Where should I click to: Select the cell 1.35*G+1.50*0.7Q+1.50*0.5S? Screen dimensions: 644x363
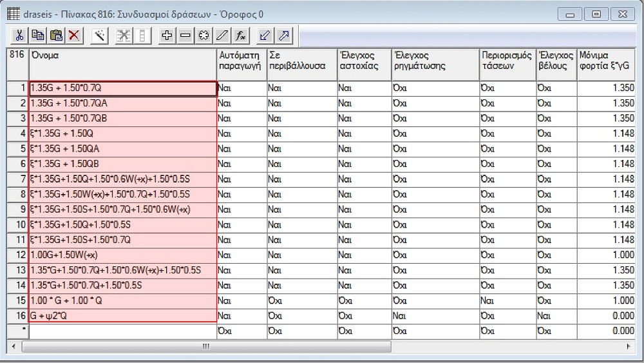coord(122,286)
